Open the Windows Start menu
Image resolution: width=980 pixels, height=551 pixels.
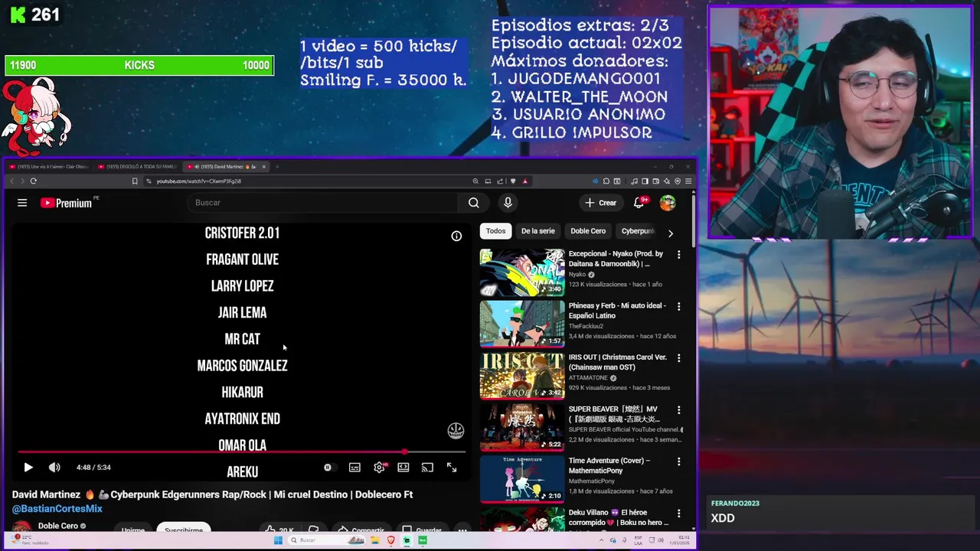[x=278, y=540]
